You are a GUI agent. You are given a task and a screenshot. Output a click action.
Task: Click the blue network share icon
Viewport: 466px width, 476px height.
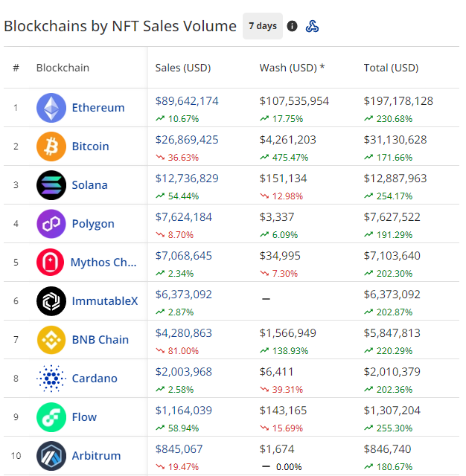tap(312, 26)
